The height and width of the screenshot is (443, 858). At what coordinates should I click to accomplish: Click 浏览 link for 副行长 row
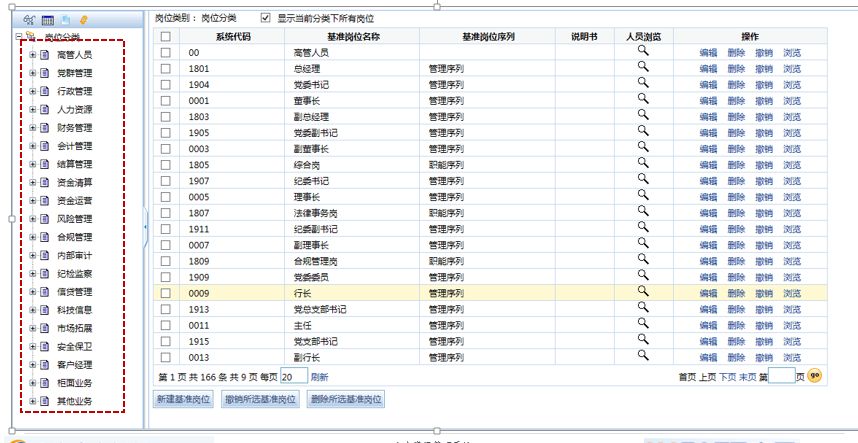pyautogui.click(x=792, y=357)
